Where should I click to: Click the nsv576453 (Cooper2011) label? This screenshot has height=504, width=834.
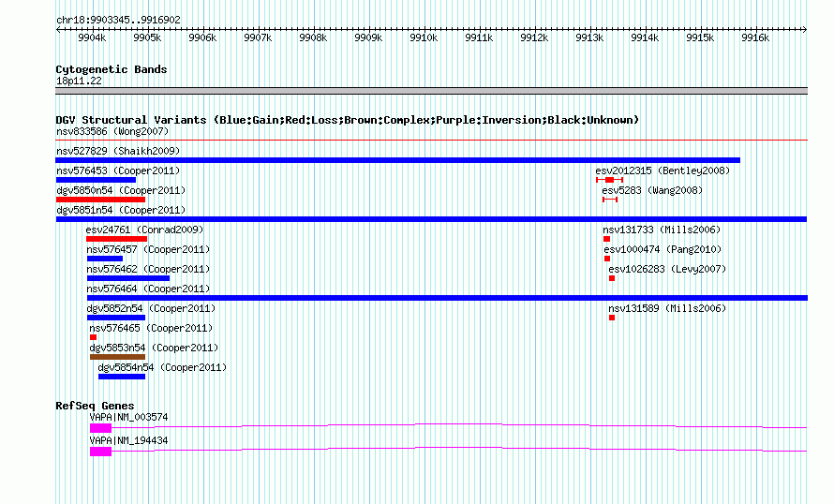pyautogui.click(x=118, y=170)
